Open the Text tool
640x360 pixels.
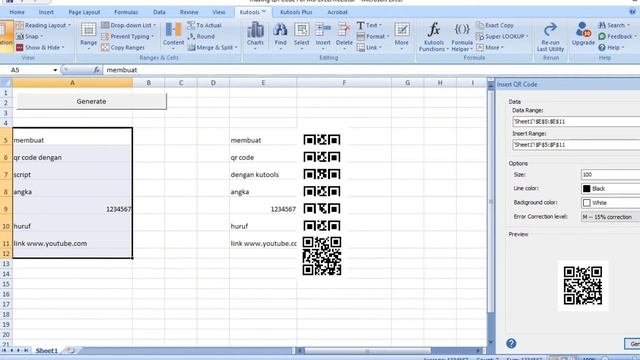pos(369,25)
